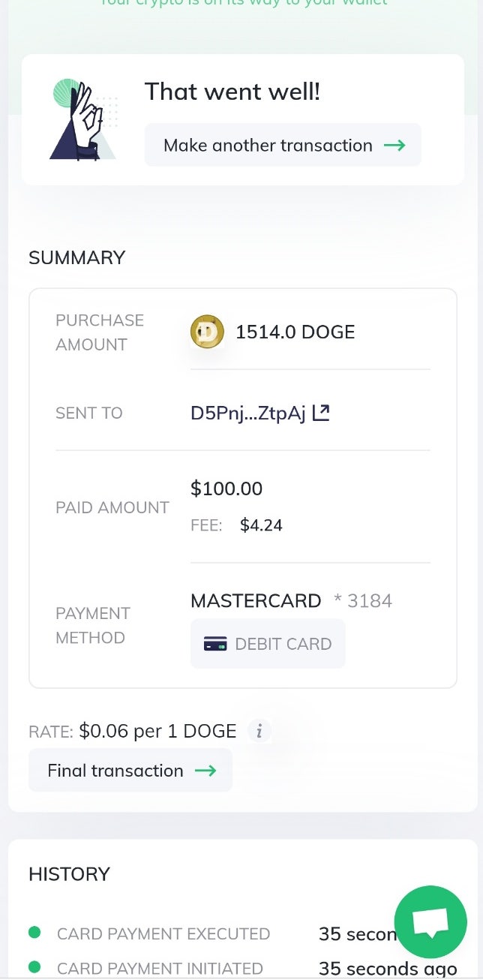Screen dimensions: 483x980
Task: Click the green dot beside Card Payment Initiated
Action: pyautogui.click(x=34, y=968)
